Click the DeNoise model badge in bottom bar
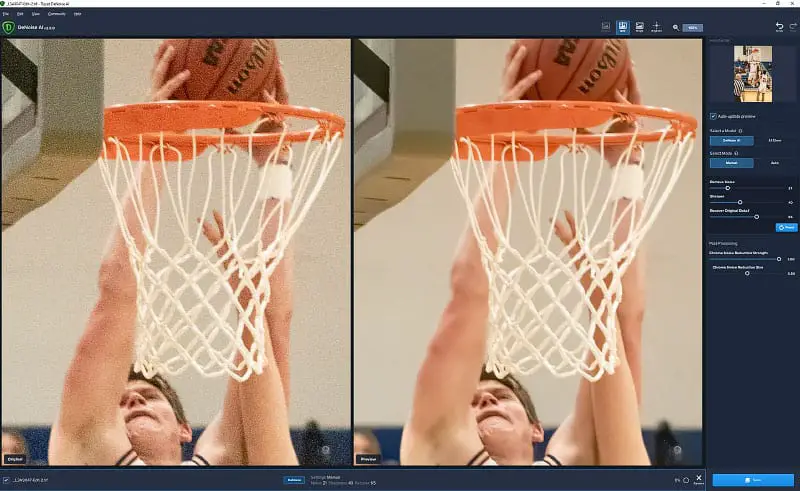The image size is (800, 491). click(x=294, y=480)
